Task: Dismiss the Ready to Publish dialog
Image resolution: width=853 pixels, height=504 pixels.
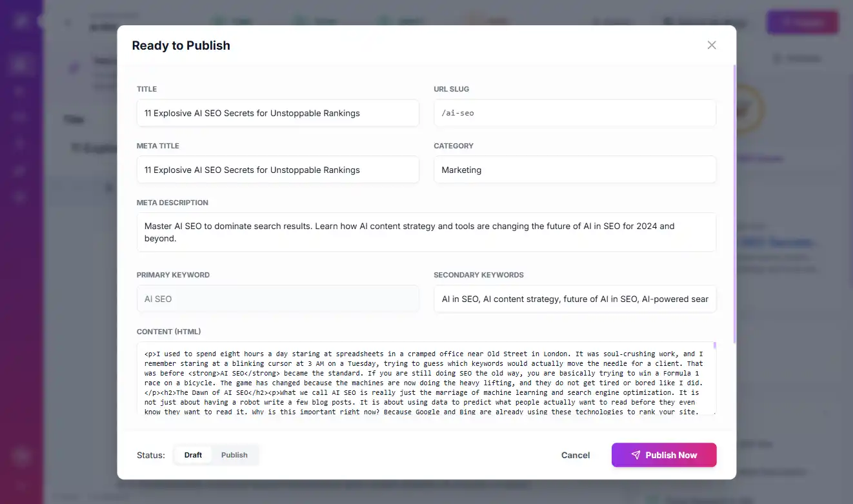Action: pos(711,45)
